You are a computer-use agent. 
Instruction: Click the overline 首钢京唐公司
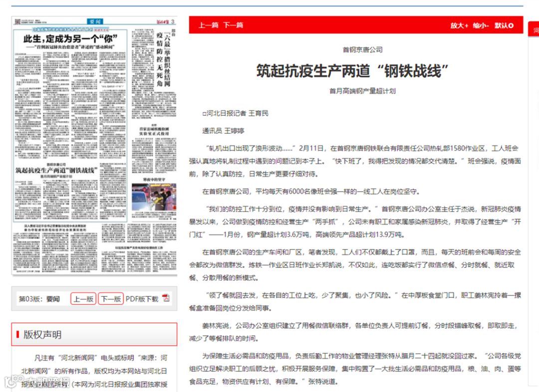pos(363,50)
